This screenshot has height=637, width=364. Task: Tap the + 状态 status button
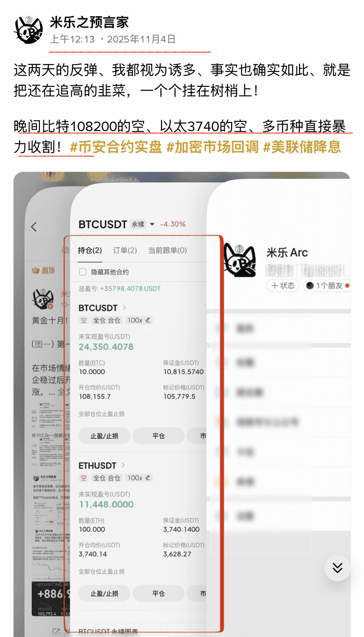(x=283, y=286)
